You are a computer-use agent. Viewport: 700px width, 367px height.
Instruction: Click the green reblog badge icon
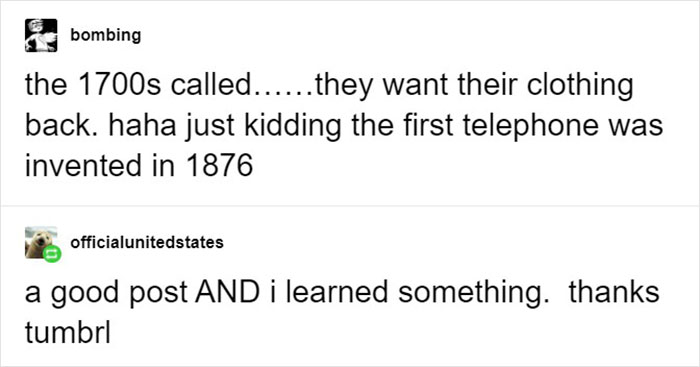52,254
